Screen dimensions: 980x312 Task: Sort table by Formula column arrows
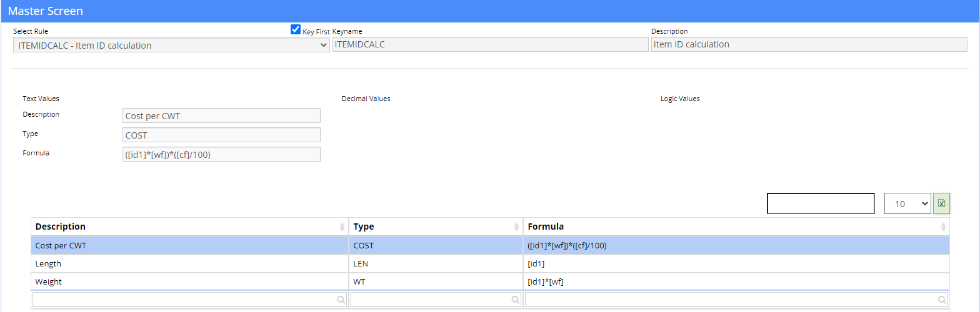[943, 227]
